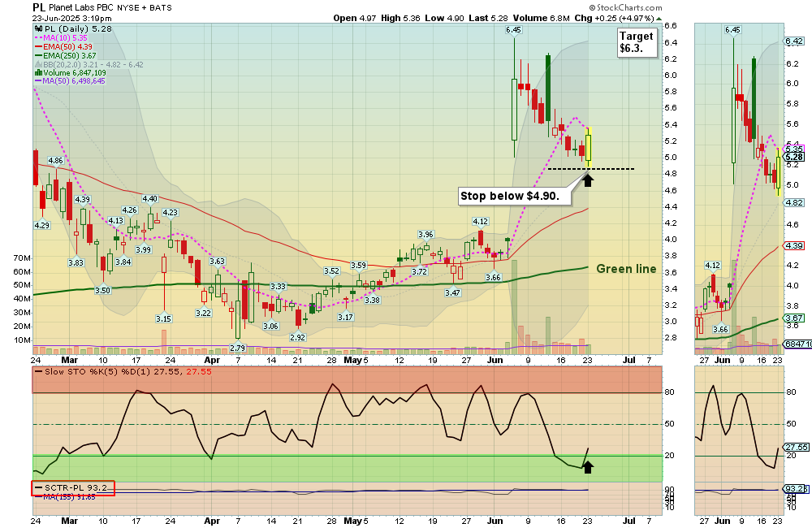Click the 3.47 price label
812x528 pixels.
point(452,293)
